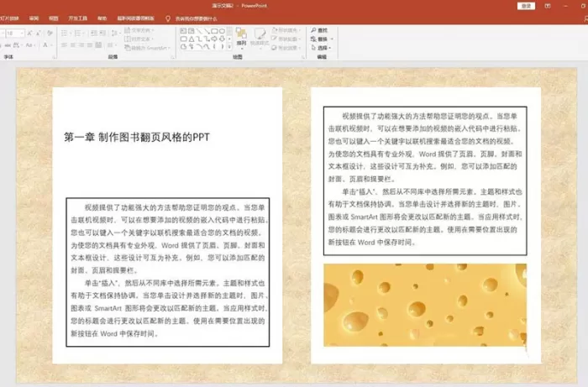This screenshot has height=387, width=588.
Task: Switch to the View (视图) tab
Action: coord(54,18)
